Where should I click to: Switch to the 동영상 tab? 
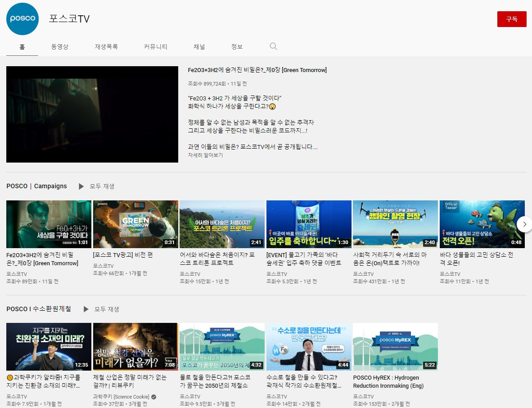(x=60, y=47)
